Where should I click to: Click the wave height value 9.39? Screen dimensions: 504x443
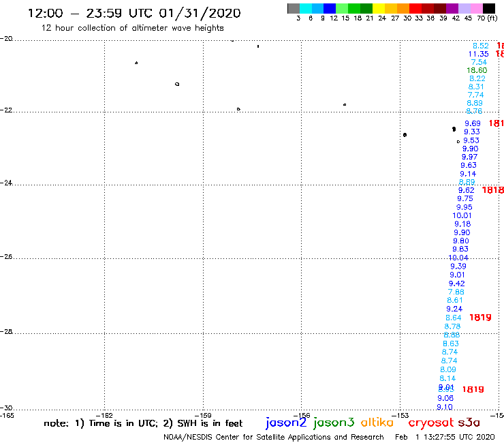pos(458,266)
